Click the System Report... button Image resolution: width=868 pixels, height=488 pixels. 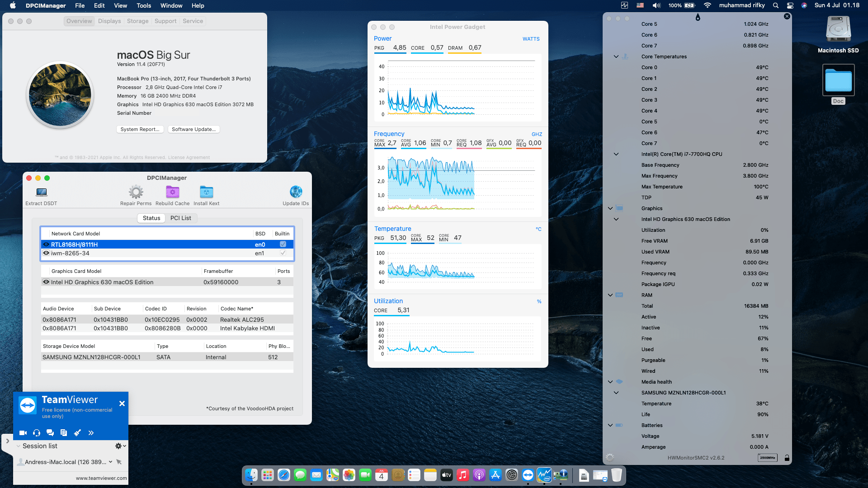[x=140, y=129]
